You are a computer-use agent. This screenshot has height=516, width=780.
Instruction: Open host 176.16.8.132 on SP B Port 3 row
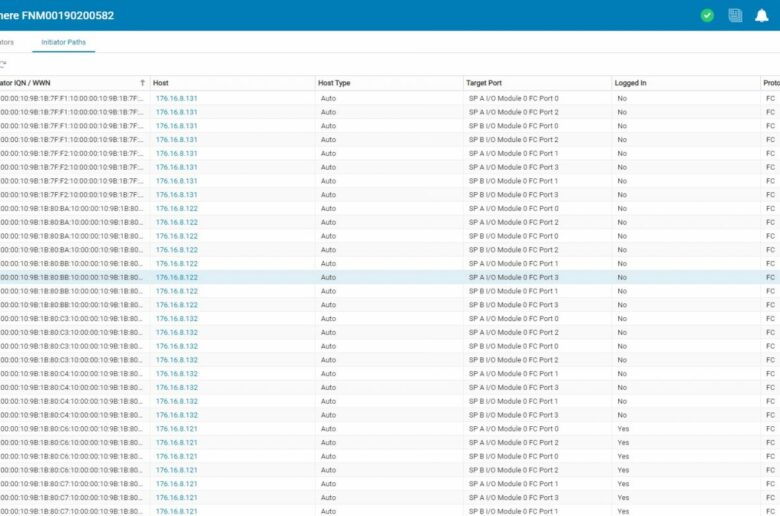click(177, 415)
